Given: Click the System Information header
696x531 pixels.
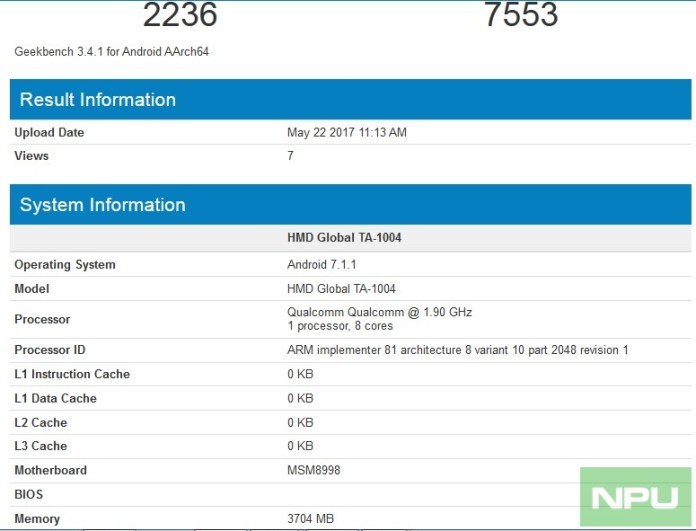Looking at the screenshot, I should (x=351, y=204).
